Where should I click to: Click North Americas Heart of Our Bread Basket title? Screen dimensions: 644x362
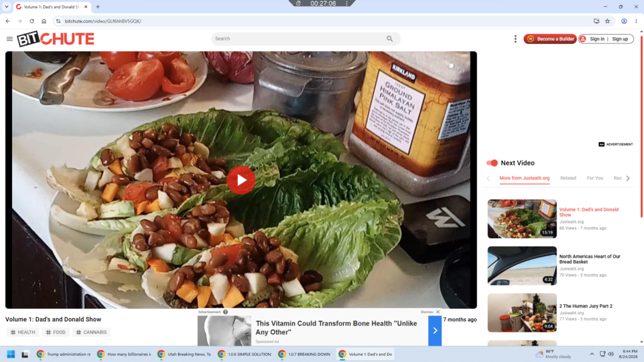coord(589,259)
